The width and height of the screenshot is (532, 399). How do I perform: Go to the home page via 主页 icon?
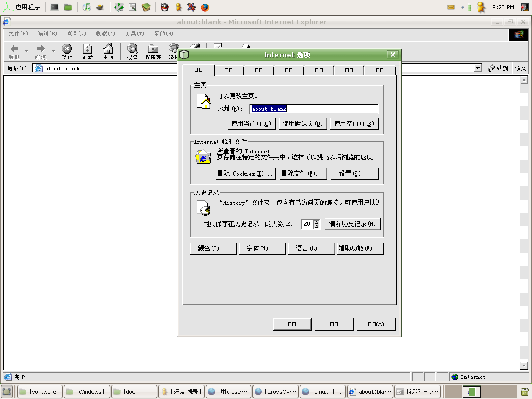click(x=109, y=48)
